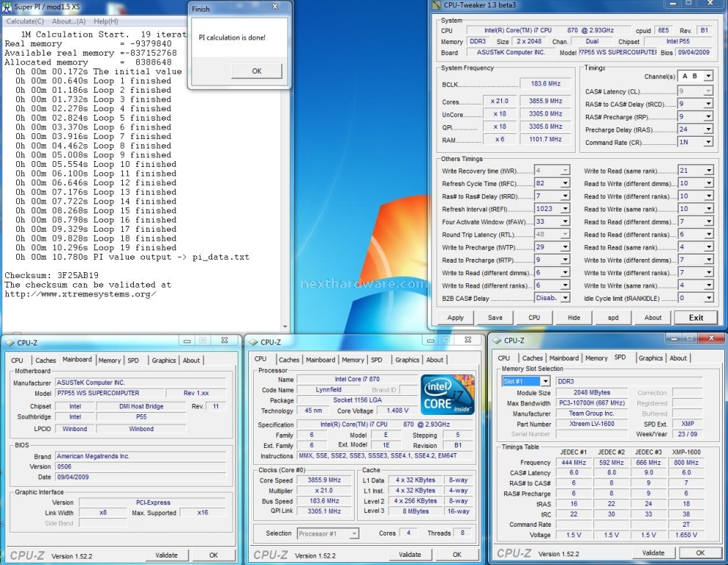Screen dimensions: 728x565
Task: Click the Package Socket 1156 LGA field
Action: coord(358,400)
